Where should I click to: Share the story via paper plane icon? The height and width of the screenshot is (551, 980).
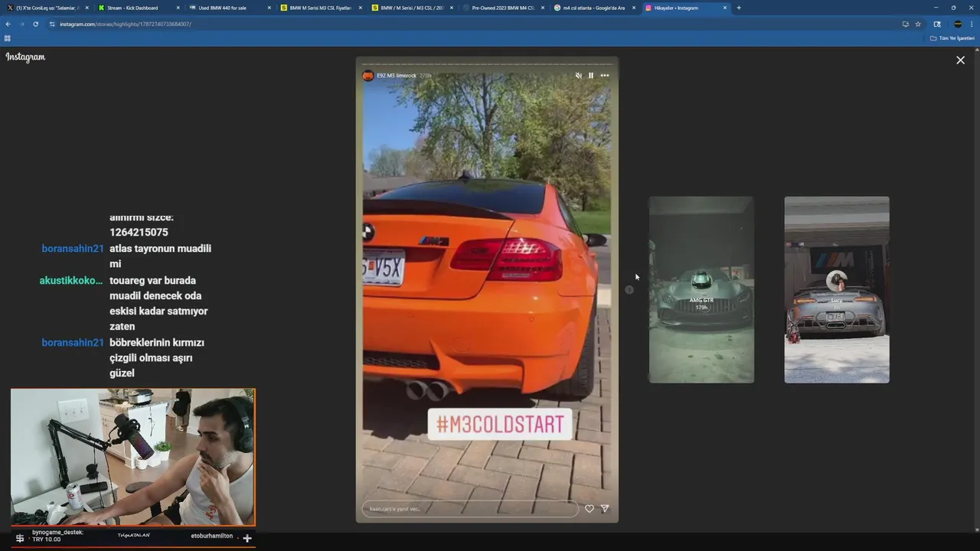(x=605, y=508)
